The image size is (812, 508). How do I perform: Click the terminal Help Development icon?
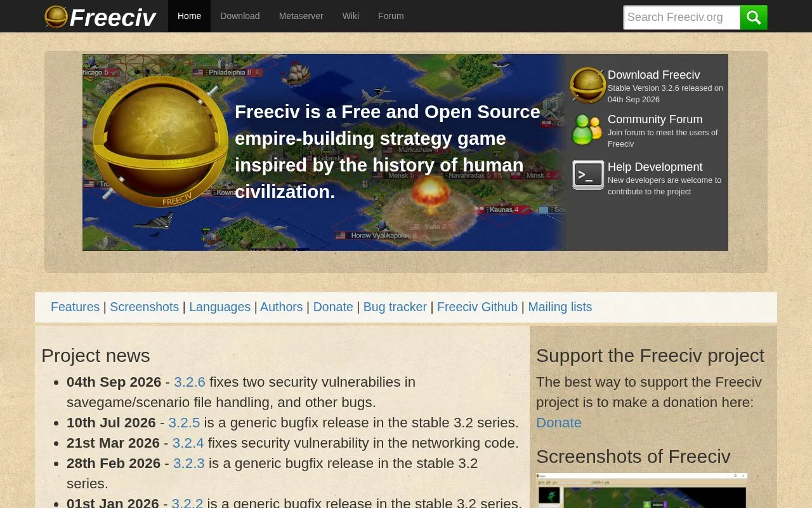pyautogui.click(x=588, y=175)
